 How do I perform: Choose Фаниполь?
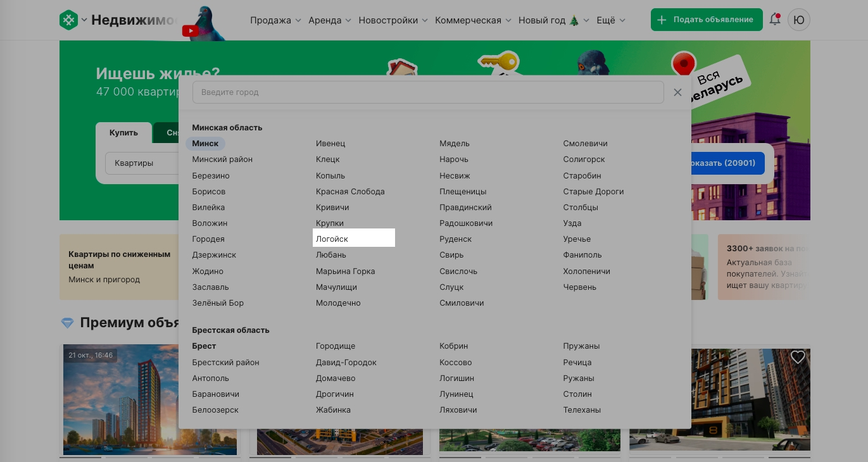582,255
